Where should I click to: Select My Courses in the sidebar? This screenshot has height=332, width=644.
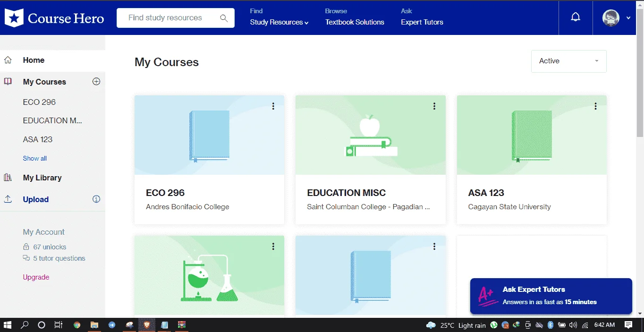(x=44, y=82)
